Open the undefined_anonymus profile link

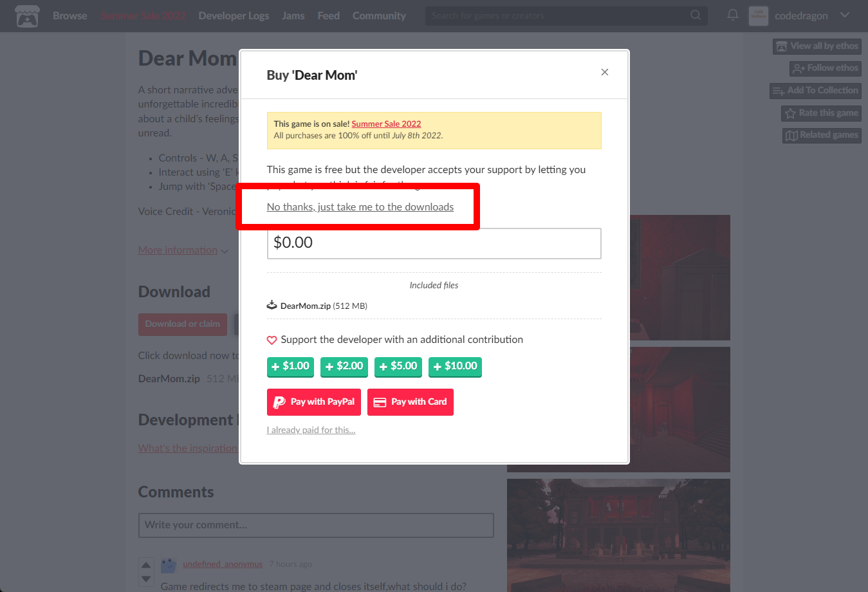click(x=223, y=564)
